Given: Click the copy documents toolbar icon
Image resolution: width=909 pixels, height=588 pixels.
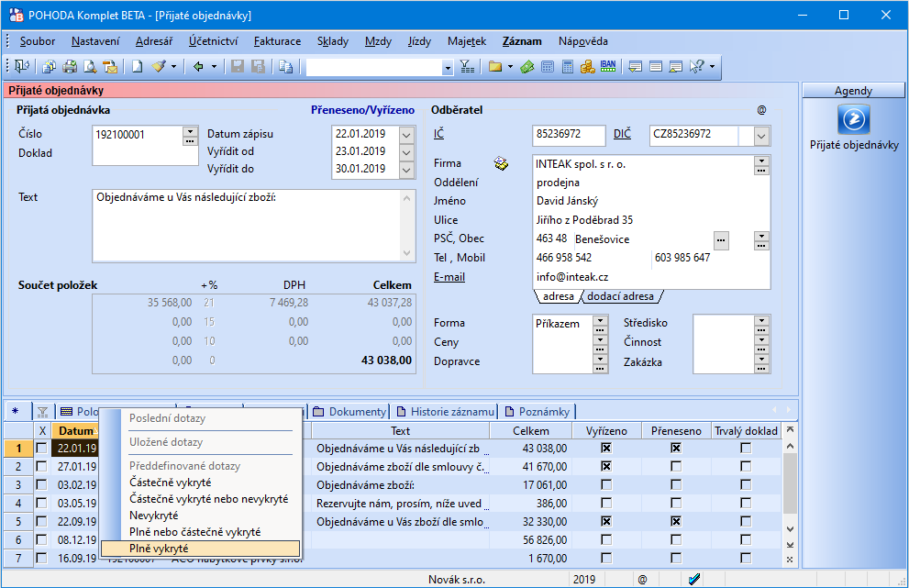Looking at the screenshot, I should pos(50,67).
